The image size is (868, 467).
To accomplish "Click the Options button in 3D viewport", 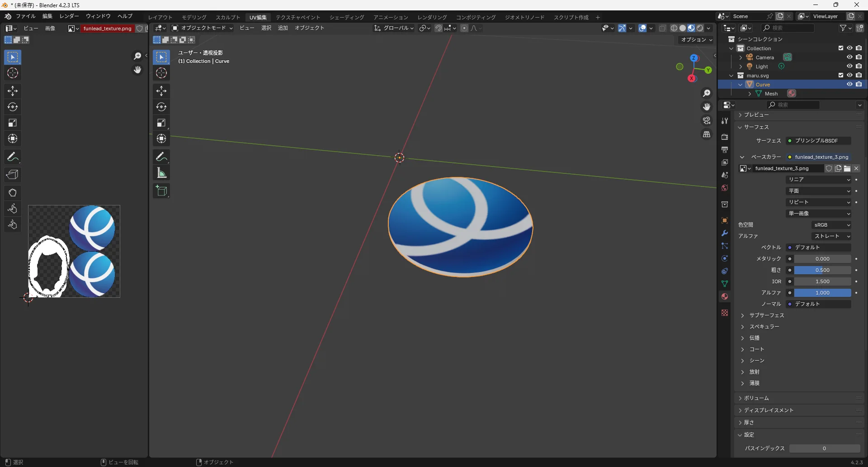I will (x=697, y=40).
